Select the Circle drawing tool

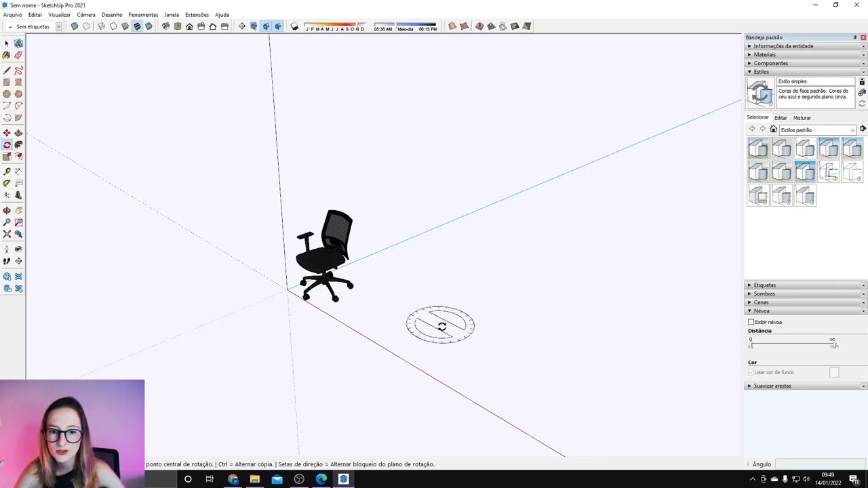pyautogui.click(x=7, y=94)
